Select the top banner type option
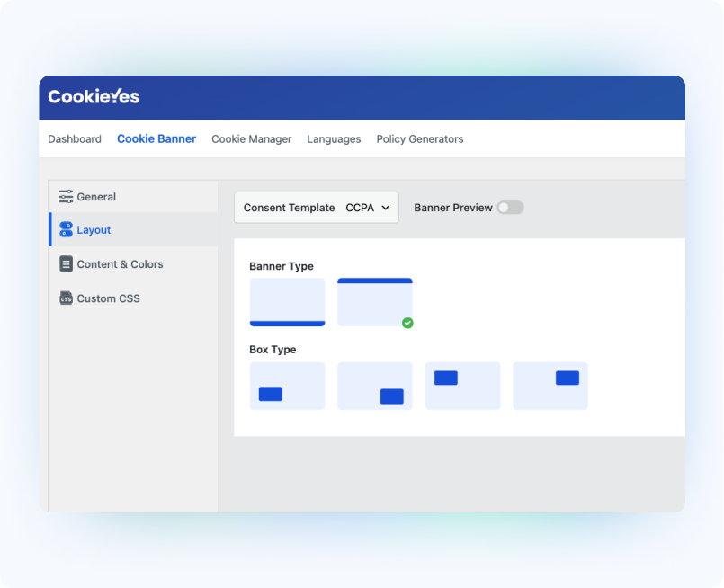 click(374, 302)
